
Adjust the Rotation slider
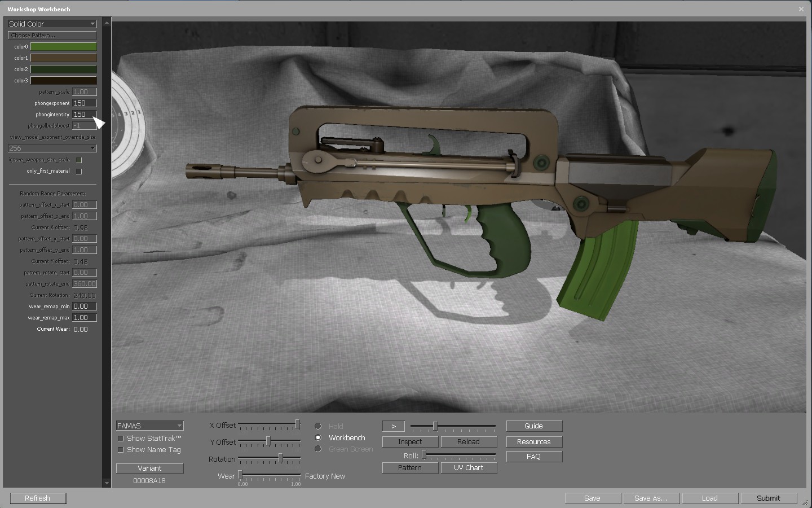[270, 458]
